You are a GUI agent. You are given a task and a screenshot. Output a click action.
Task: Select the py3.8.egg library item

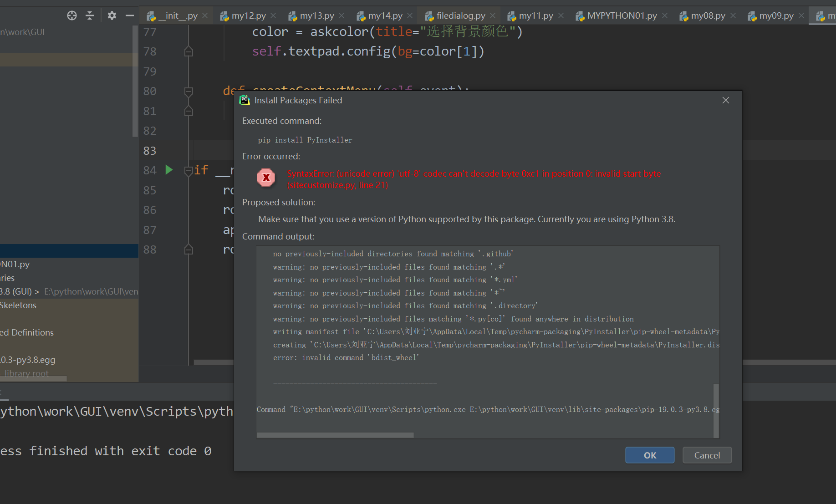pos(28,360)
